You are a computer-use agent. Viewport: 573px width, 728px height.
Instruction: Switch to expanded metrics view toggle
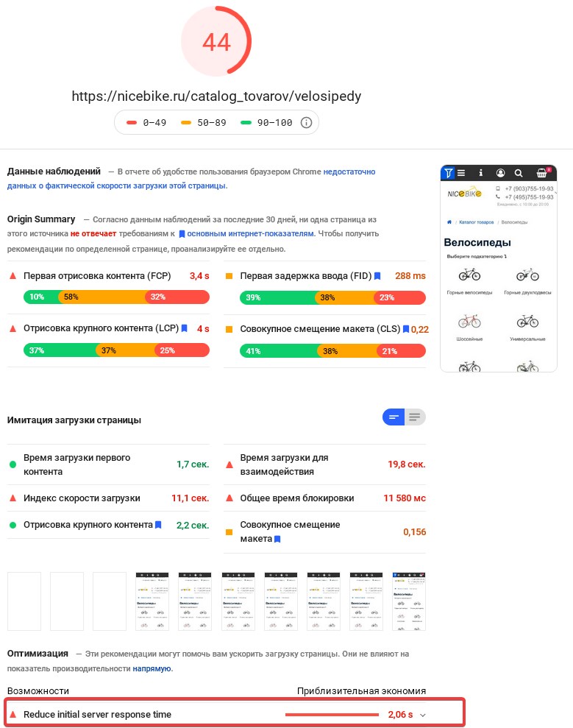coord(415,417)
